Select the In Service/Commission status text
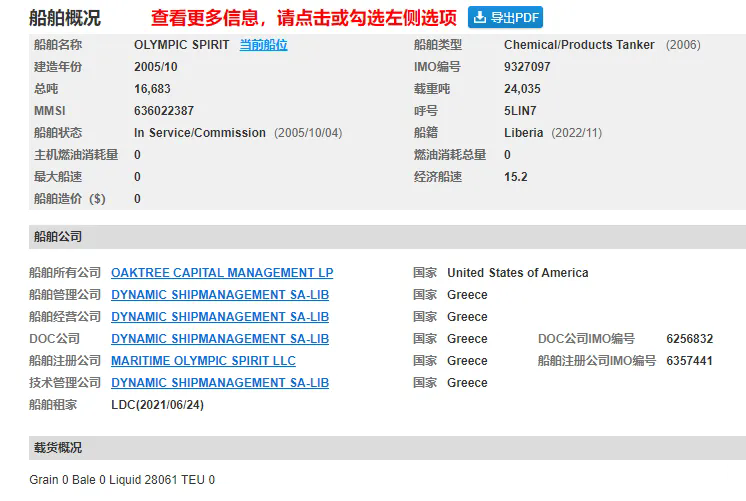The height and width of the screenshot is (501, 746). 200,133
